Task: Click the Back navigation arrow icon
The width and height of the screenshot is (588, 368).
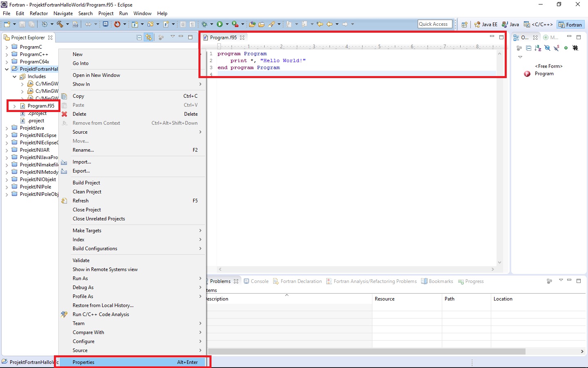Action: 329,25
